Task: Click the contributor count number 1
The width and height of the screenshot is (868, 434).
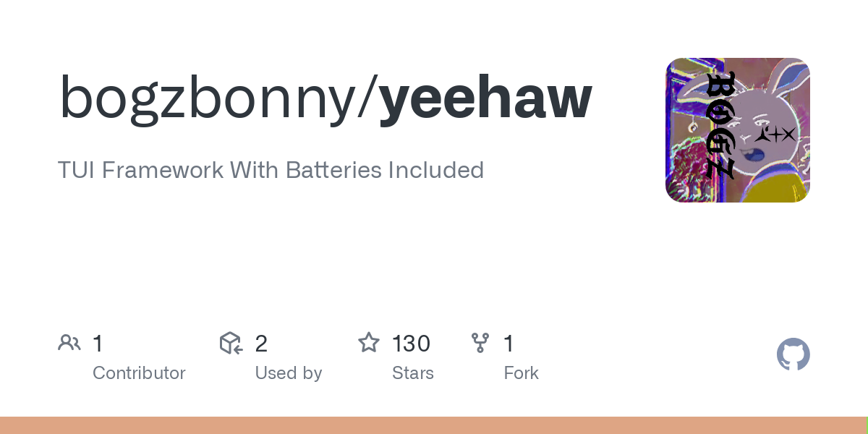Action: pos(98,344)
